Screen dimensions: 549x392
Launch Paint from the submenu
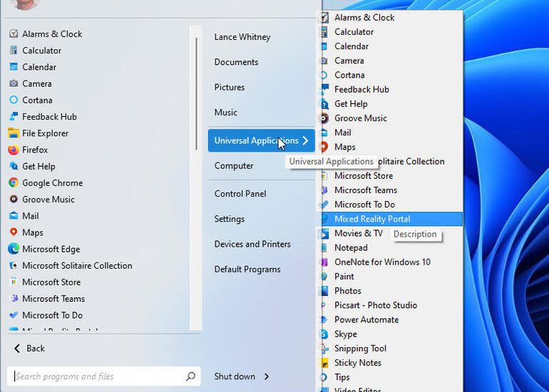tap(344, 276)
